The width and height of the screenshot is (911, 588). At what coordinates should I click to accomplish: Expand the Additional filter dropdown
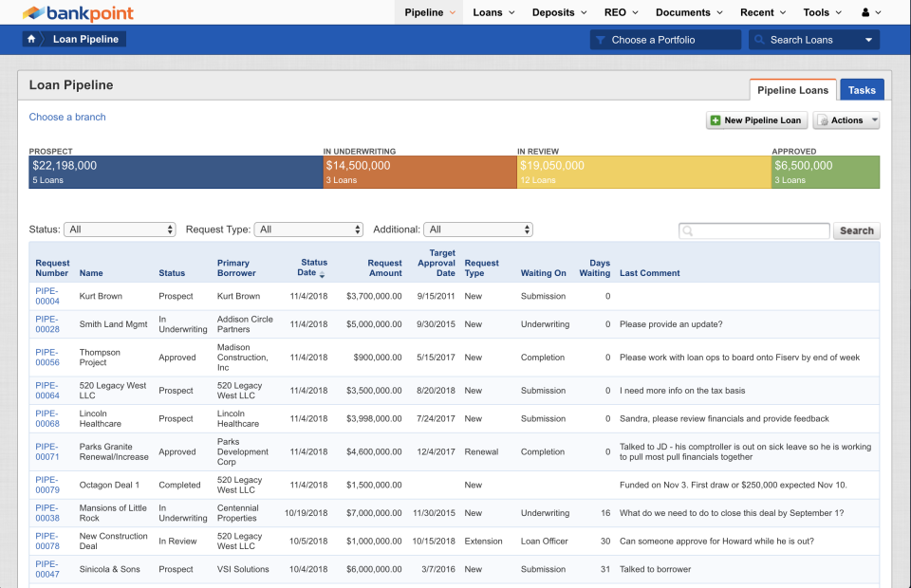(478, 229)
